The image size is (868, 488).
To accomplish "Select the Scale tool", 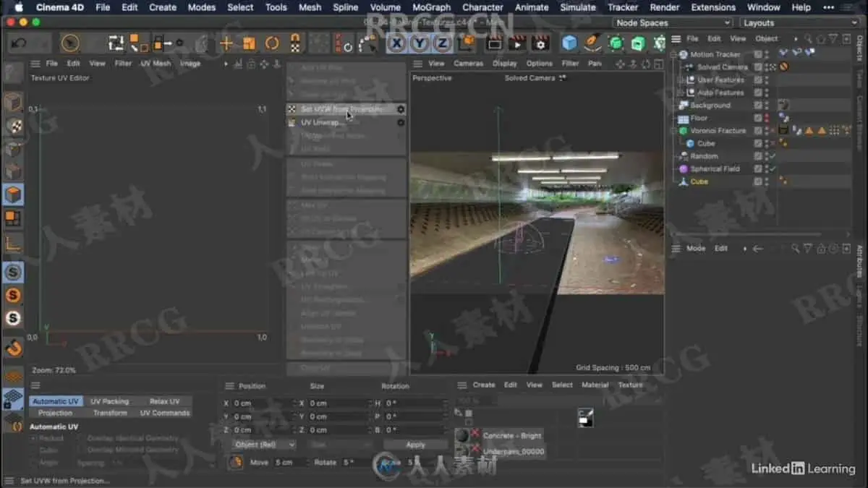I will (249, 43).
